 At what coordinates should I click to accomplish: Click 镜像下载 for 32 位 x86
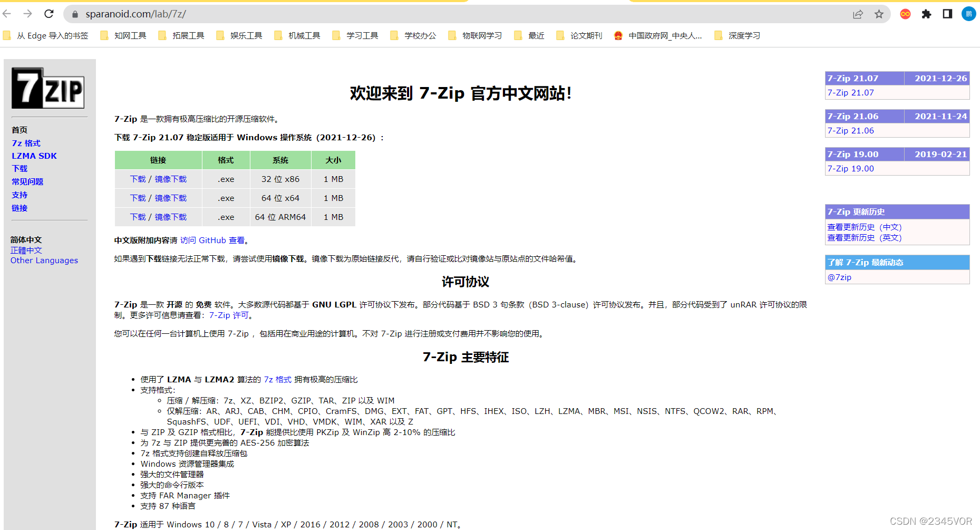(x=171, y=179)
